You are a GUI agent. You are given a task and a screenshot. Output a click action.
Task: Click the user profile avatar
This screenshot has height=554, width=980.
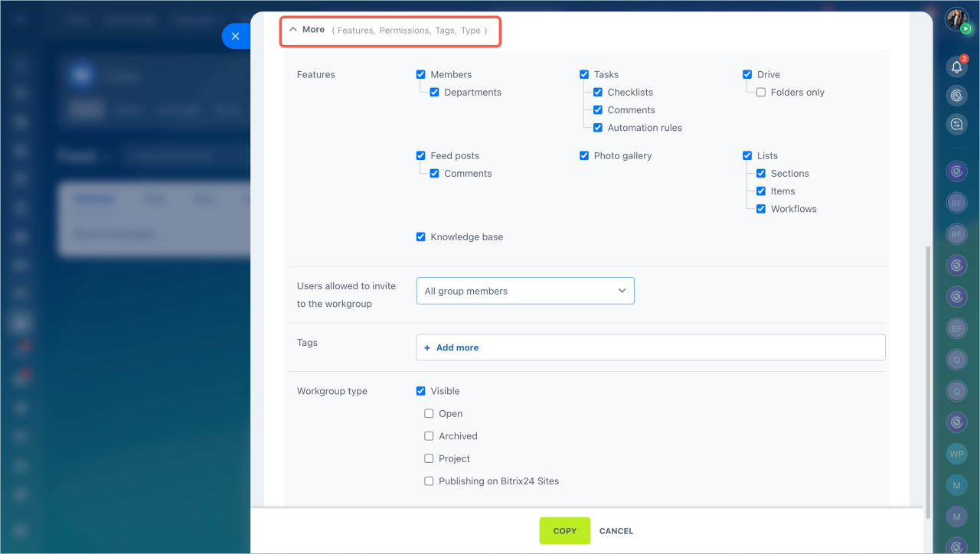956,20
